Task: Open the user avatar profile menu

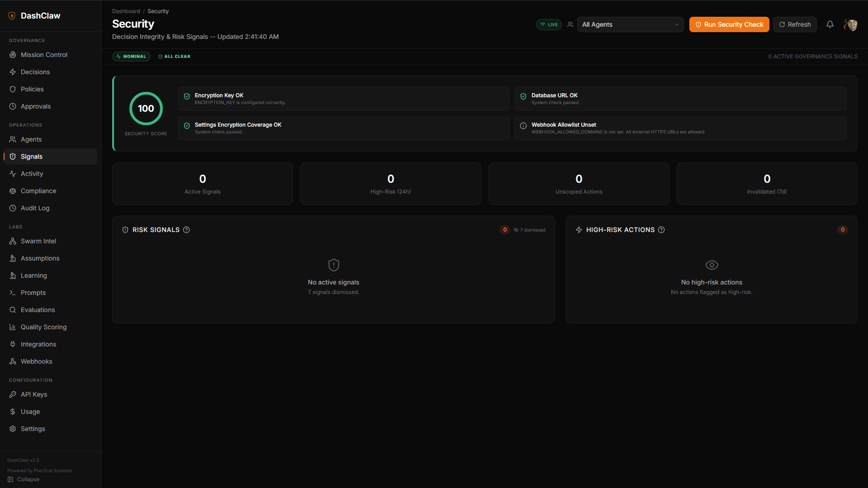Action: tap(851, 25)
